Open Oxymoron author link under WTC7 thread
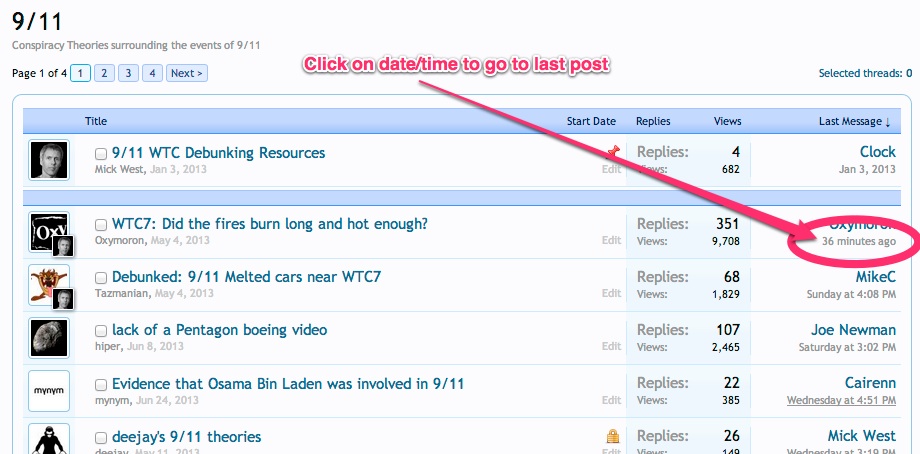Screen dimensions: 920x454 [120, 240]
